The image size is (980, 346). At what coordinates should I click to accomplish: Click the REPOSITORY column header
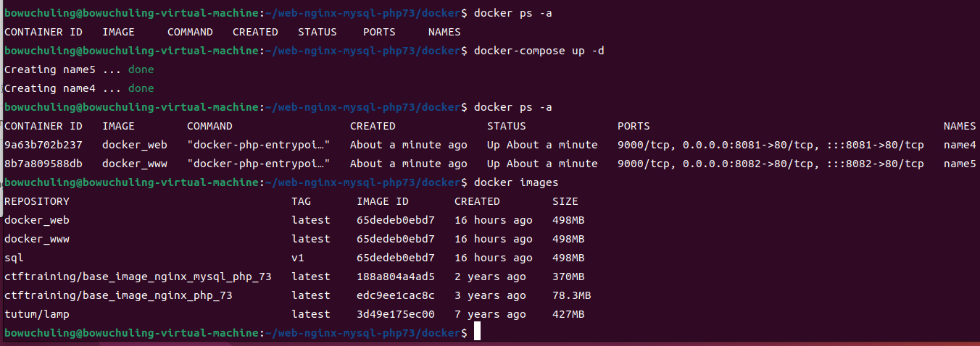click(x=37, y=201)
